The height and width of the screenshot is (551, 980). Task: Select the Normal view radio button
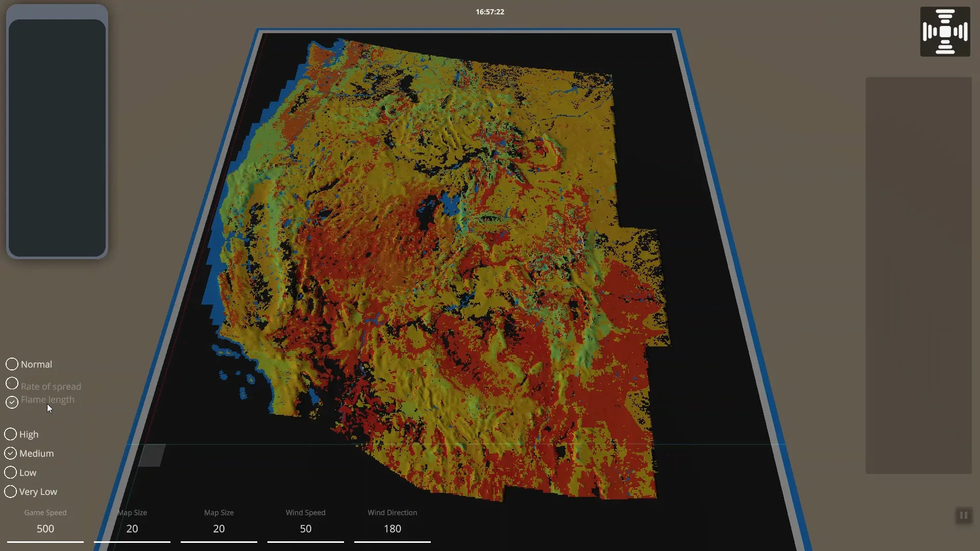[12, 364]
